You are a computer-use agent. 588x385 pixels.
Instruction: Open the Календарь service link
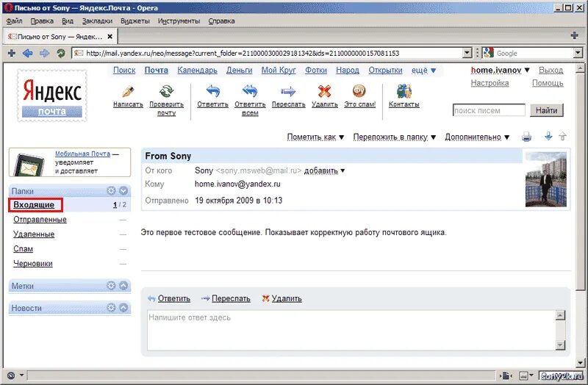(197, 70)
